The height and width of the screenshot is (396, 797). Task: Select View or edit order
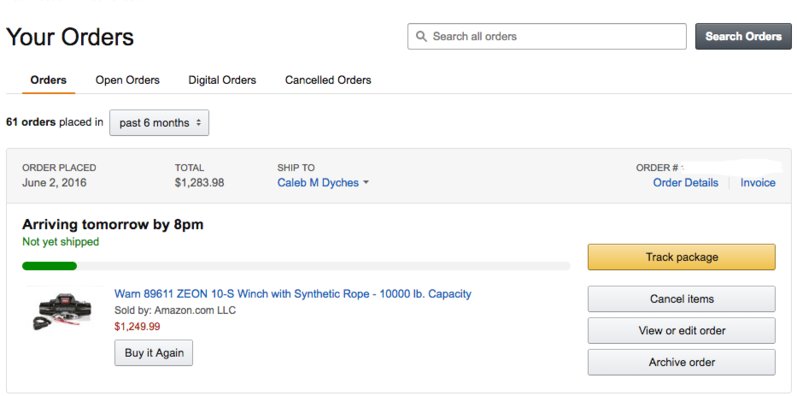tap(682, 330)
